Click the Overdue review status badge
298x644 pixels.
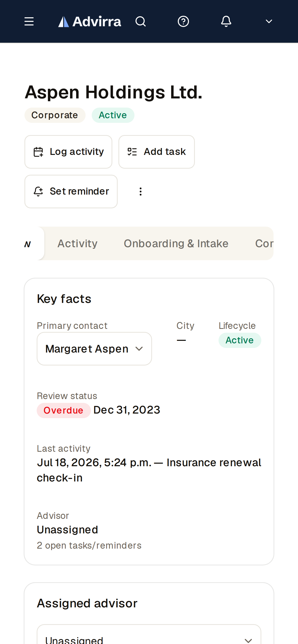point(63,411)
